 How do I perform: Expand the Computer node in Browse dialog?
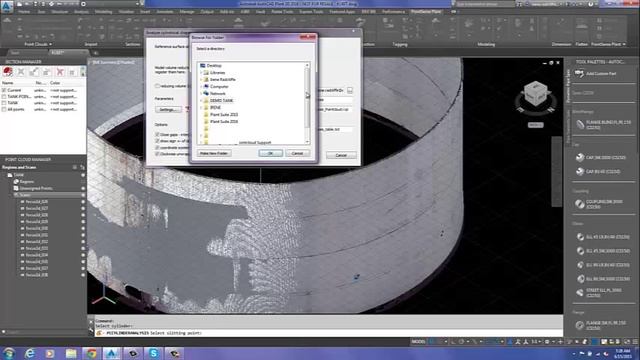(201, 87)
